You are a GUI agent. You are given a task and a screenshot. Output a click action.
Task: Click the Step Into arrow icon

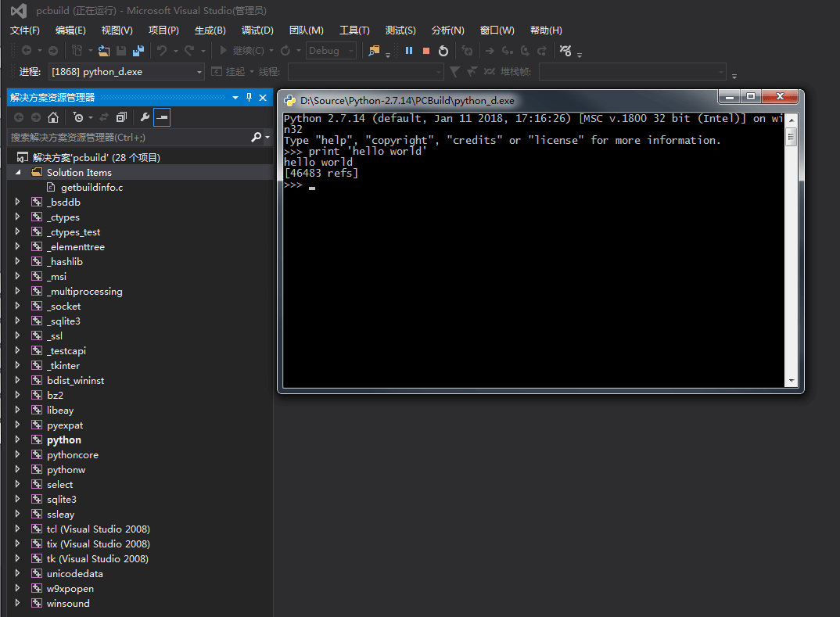coord(506,50)
